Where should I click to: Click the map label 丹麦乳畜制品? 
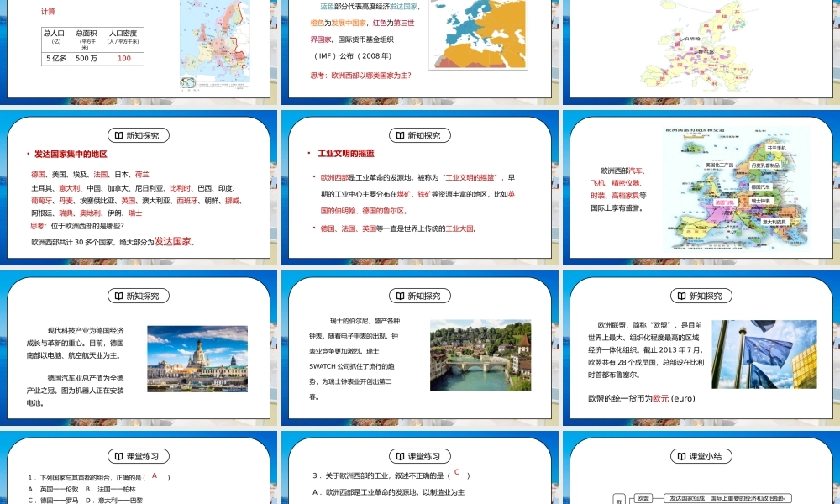(765, 165)
